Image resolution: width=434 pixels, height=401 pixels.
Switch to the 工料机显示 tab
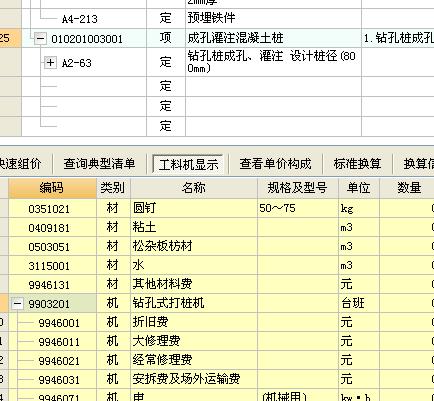click(188, 164)
